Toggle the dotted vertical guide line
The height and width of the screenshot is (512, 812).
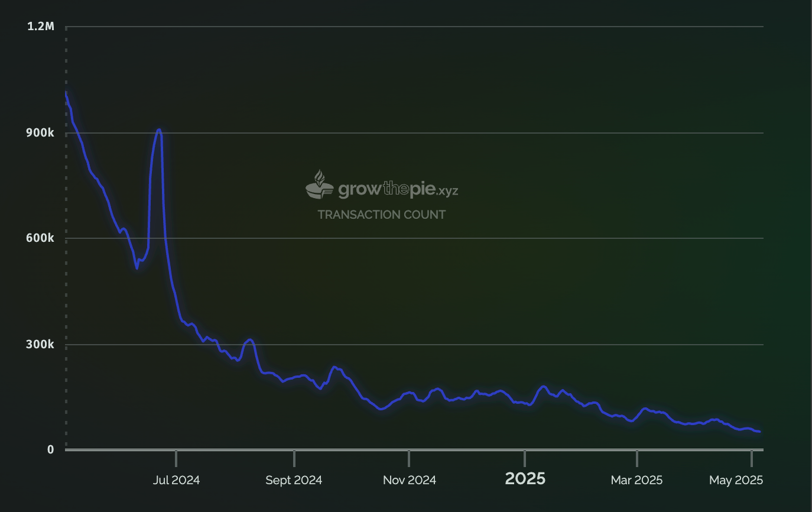(66, 236)
